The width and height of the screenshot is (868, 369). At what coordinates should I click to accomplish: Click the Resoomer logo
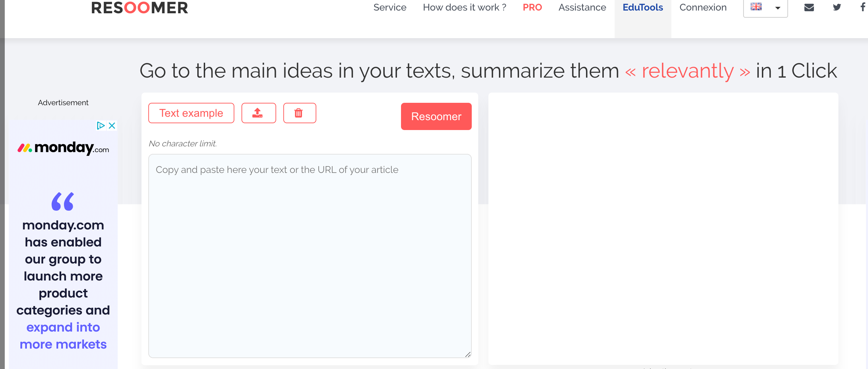click(139, 8)
